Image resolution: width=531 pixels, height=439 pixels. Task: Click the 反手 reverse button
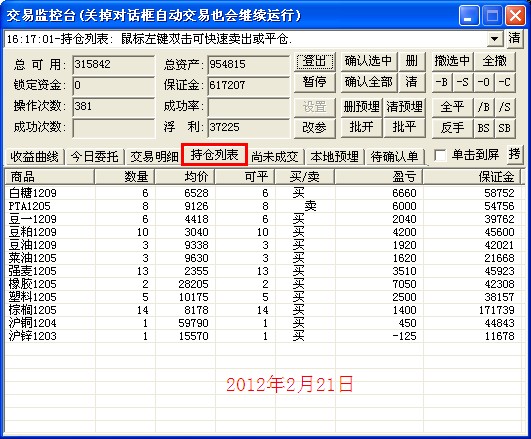pos(452,128)
